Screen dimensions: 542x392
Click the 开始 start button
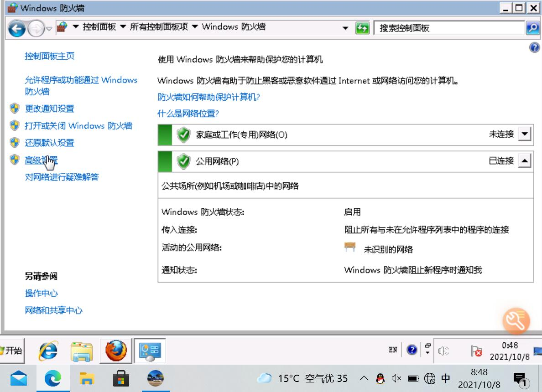click(12, 351)
